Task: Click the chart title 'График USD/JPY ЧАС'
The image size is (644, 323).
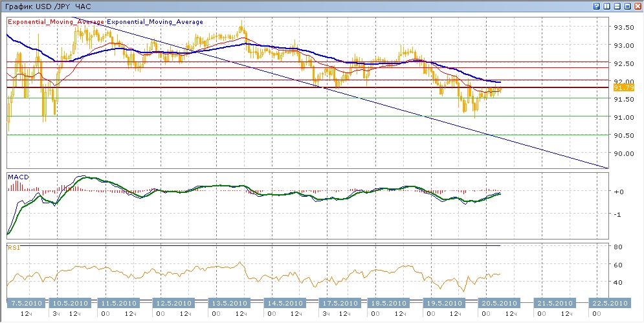Action: coord(39,5)
